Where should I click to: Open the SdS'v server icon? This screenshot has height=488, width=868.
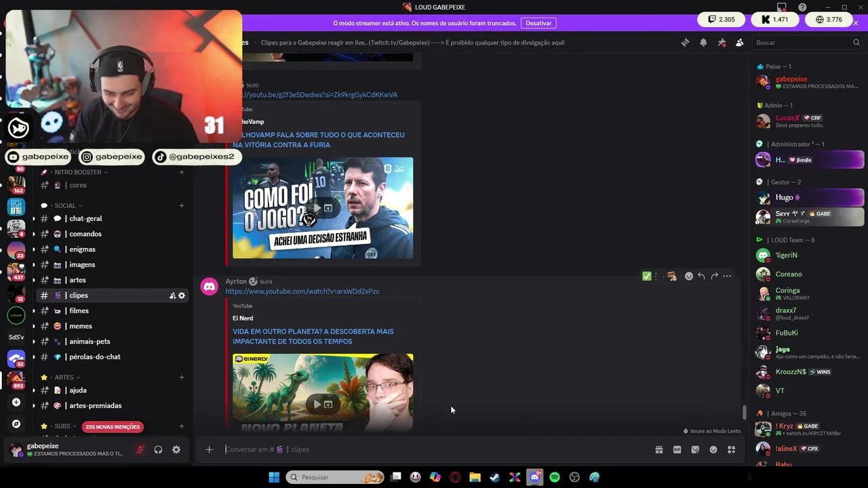16,337
